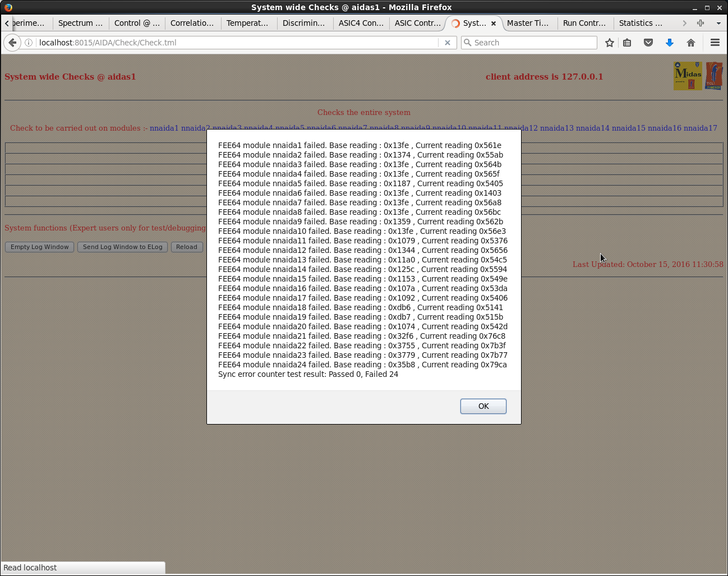Click Send Log Window to ELog button
Screen dimensions: 728x576
[123, 247]
